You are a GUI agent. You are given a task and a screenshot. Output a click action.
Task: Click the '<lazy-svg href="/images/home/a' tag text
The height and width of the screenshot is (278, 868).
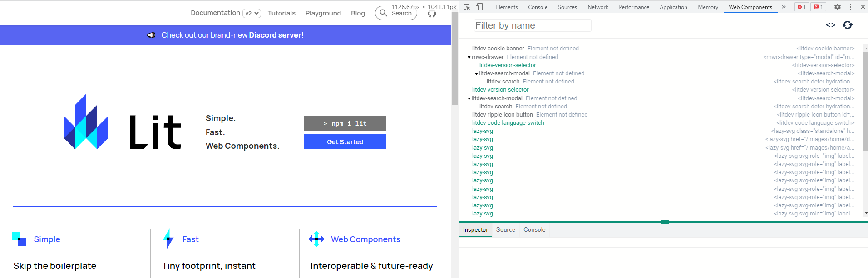pos(810,148)
